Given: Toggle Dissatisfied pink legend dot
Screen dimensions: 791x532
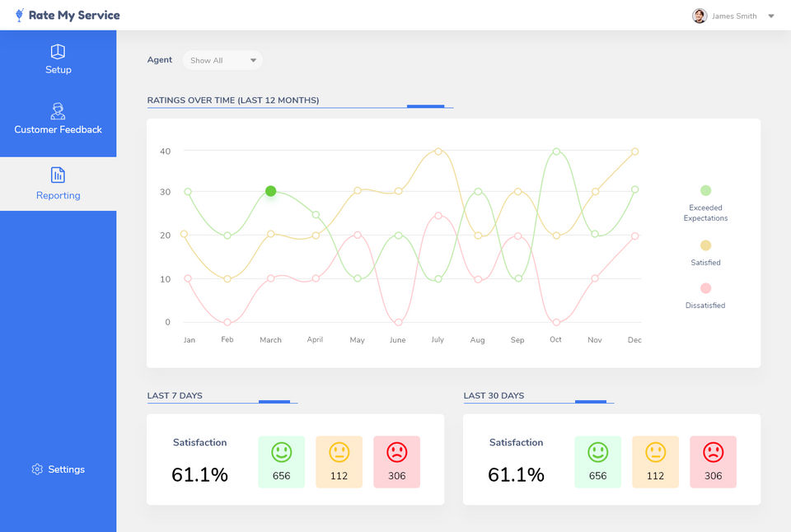Looking at the screenshot, I should (706, 288).
